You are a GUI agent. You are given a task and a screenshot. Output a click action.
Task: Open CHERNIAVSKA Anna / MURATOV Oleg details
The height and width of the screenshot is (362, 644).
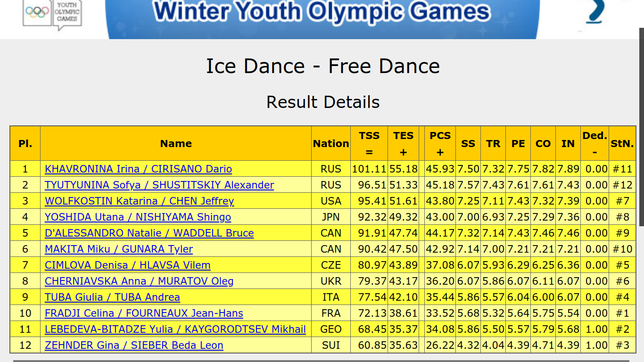pyautogui.click(x=139, y=281)
